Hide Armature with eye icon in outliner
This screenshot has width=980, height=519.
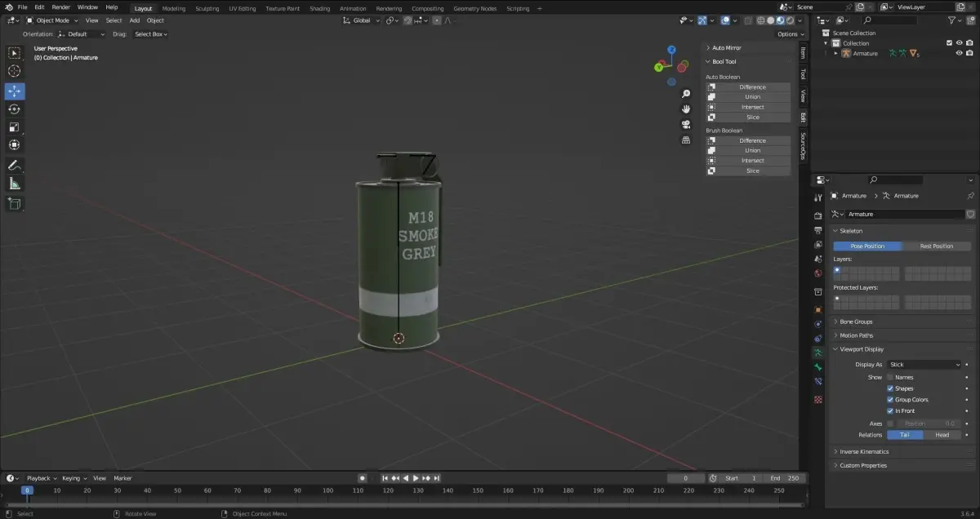click(x=960, y=53)
